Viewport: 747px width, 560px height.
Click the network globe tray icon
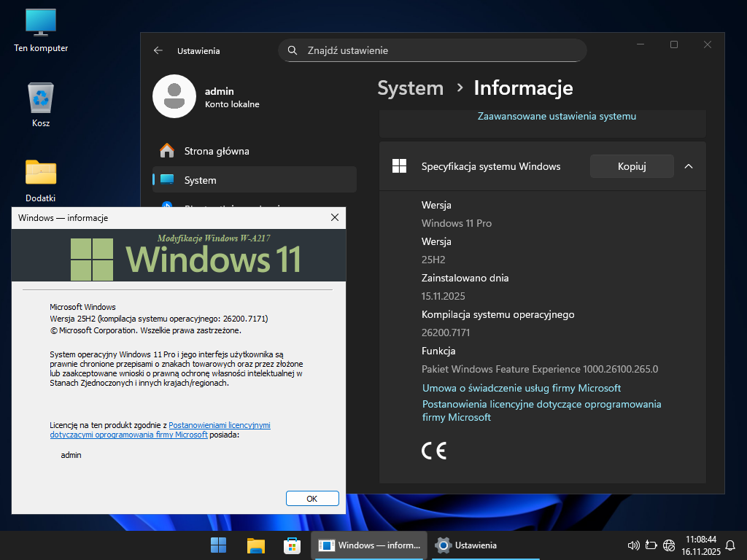click(x=669, y=545)
